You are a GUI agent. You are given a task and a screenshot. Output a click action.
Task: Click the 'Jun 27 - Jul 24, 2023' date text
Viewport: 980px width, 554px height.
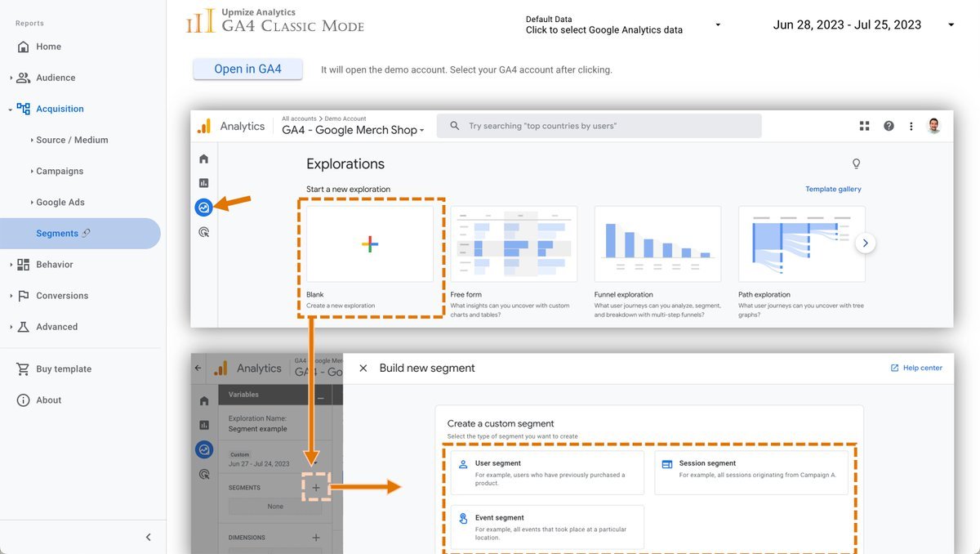[259, 464]
